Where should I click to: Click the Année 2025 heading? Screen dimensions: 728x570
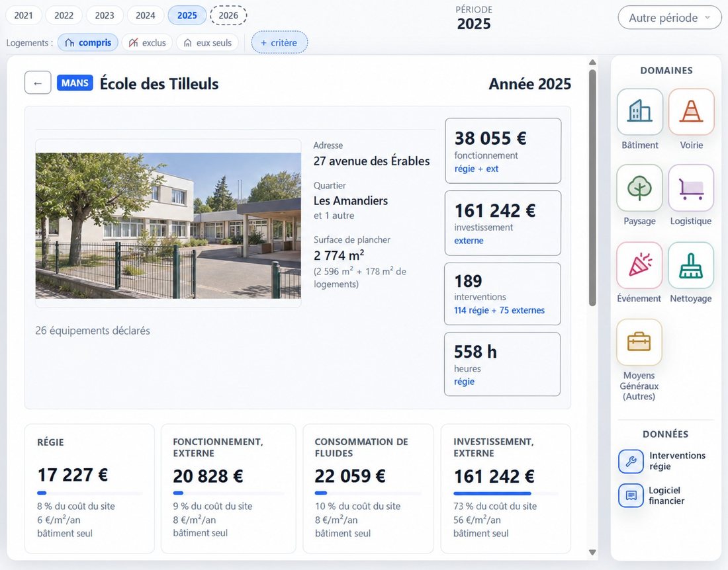point(529,84)
